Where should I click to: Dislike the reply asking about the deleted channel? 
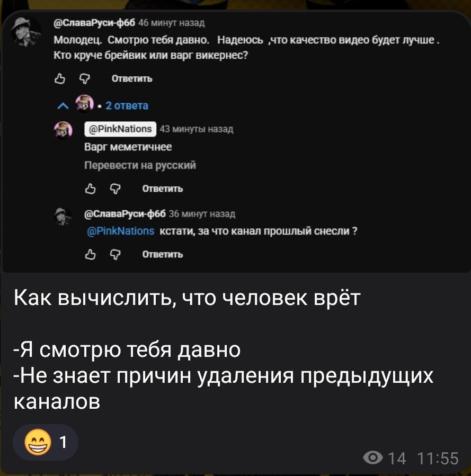(x=115, y=254)
